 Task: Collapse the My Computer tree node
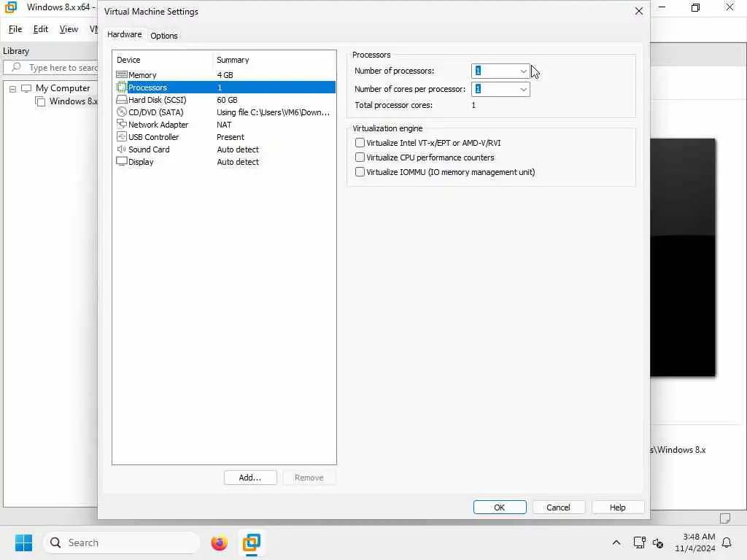click(13, 89)
